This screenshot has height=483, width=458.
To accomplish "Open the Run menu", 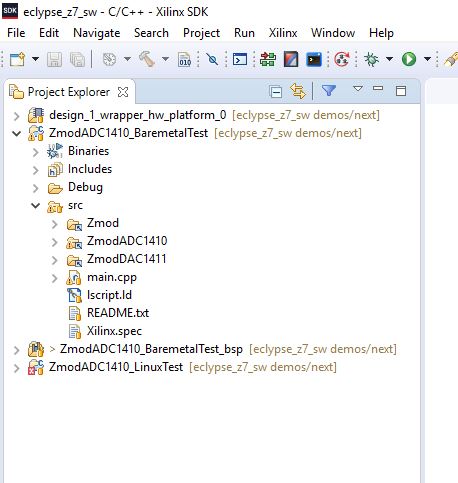I will [x=244, y=33].
